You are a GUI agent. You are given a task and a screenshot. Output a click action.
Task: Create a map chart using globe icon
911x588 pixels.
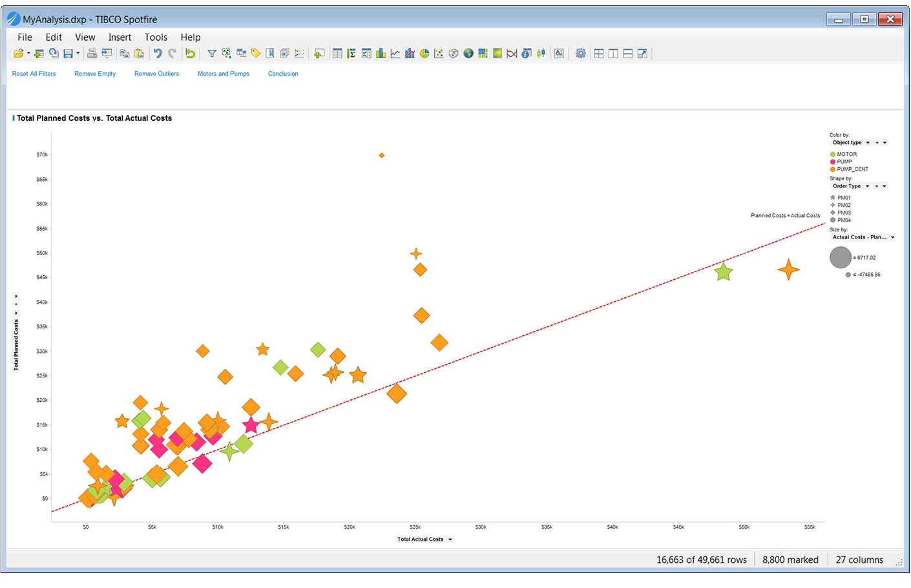pos(468,54)
